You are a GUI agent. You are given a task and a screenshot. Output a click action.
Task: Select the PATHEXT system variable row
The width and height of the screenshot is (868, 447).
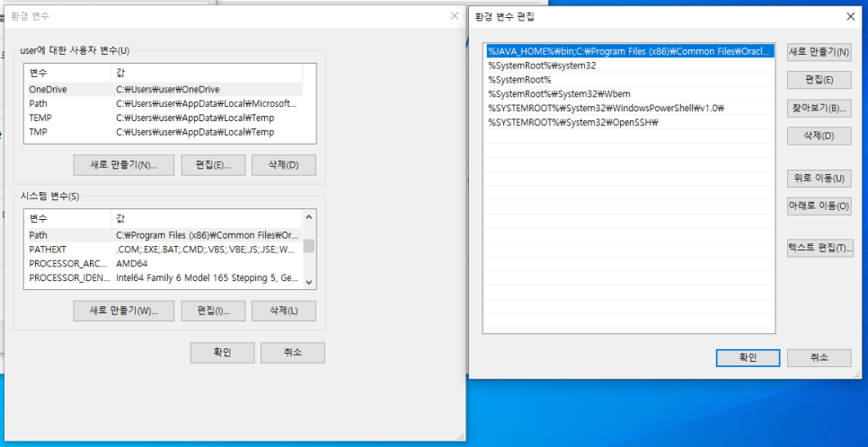pyautogui.click(x=164, y=250)
